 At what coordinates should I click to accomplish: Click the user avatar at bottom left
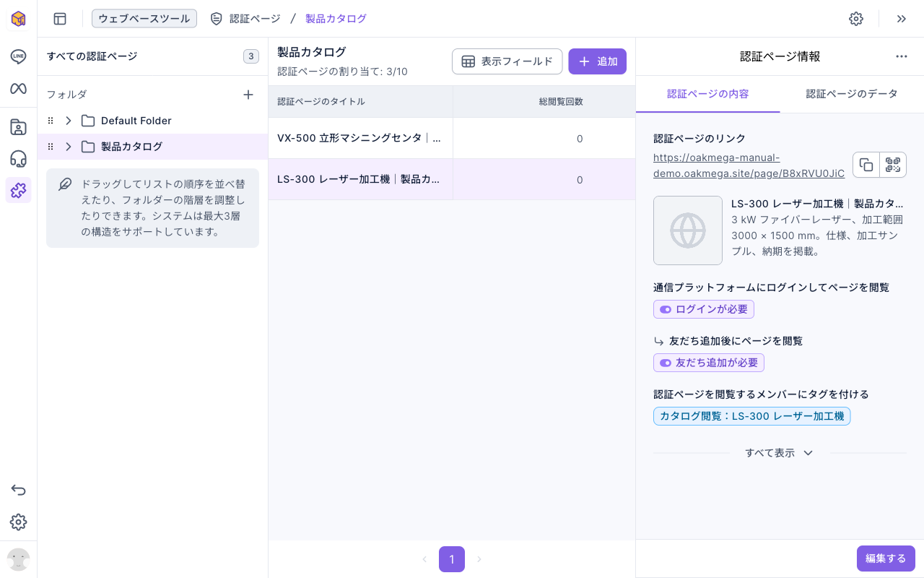coord(18,559)
